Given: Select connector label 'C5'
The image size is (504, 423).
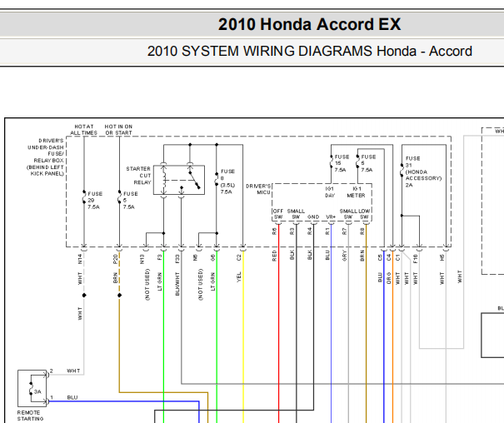Looking at the screenshot, I should click(380, 257).
